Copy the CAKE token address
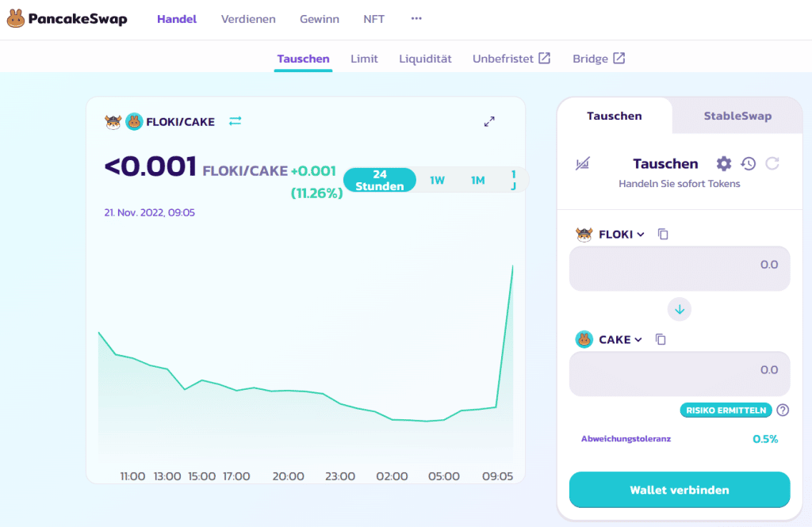Screen dimensions: 812x527 coord(661,340)
